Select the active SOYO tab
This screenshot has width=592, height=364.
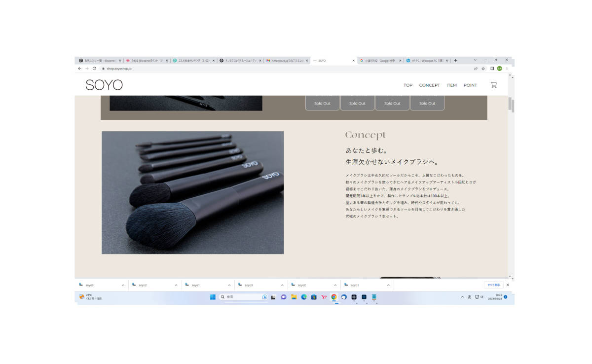333,61
